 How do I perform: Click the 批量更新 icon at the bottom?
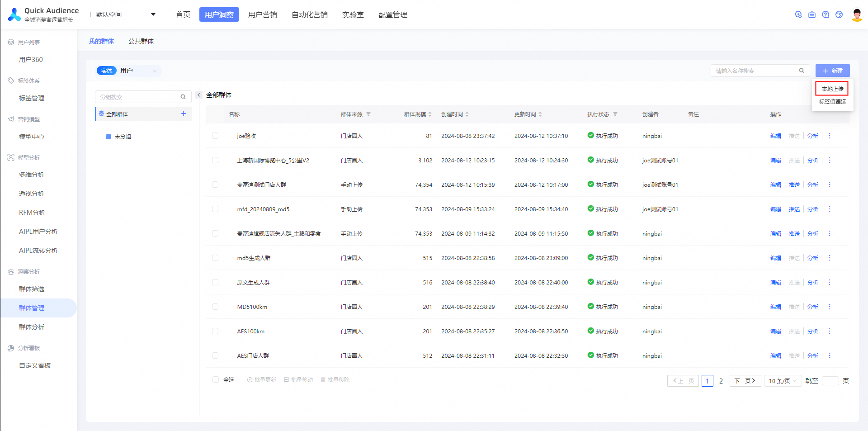tap(250, 379)
